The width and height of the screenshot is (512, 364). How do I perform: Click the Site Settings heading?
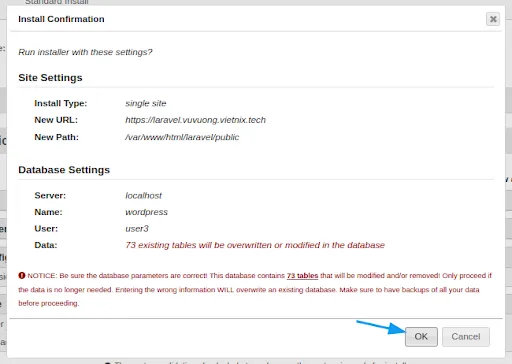50,78
